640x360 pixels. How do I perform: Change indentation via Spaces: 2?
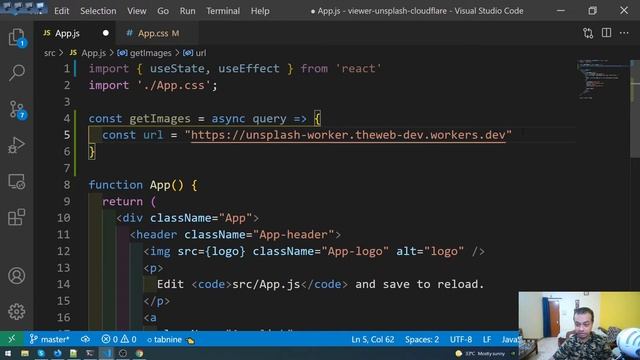(x=422, y=339)
